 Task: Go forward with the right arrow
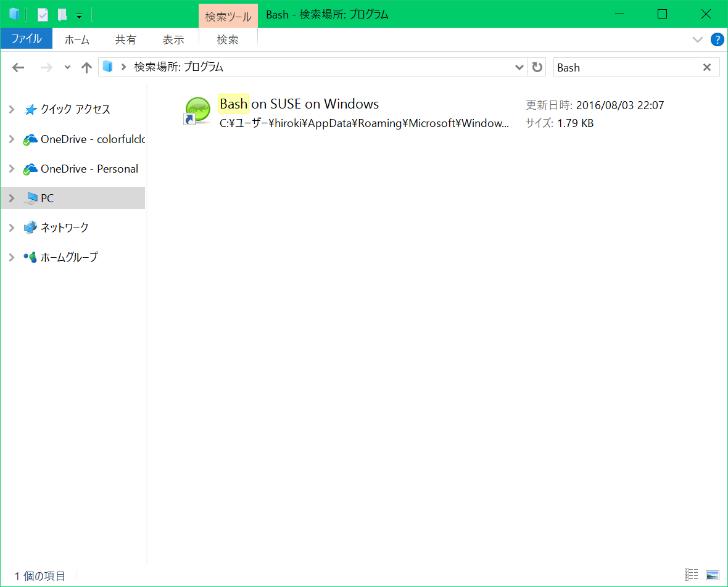(x=46, y=68)
